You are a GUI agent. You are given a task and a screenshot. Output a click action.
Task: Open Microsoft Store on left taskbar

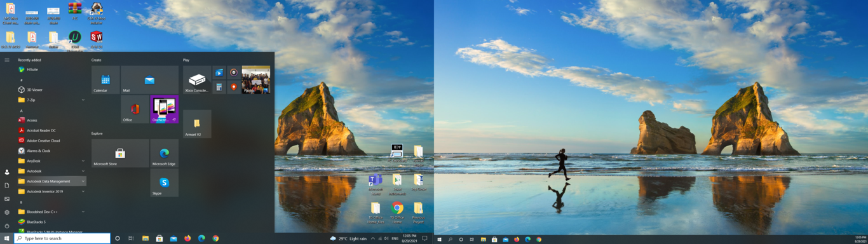tap(159, 238)
